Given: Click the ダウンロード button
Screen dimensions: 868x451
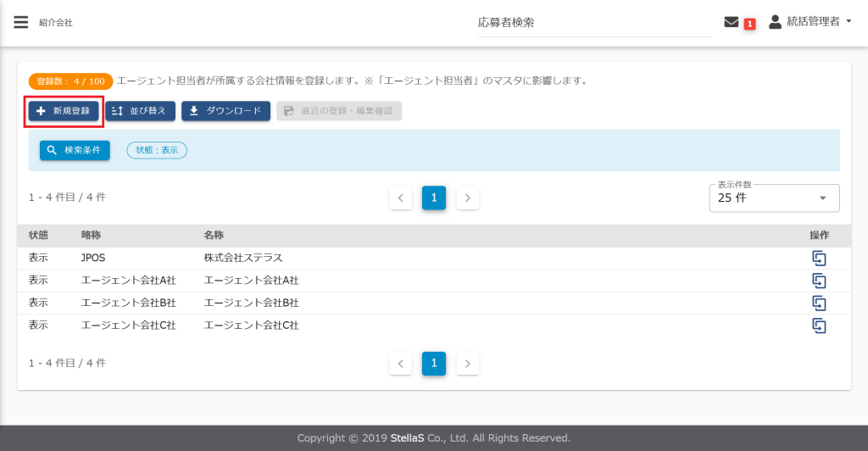Looking at the screenshot, I should tap(225, 111).
